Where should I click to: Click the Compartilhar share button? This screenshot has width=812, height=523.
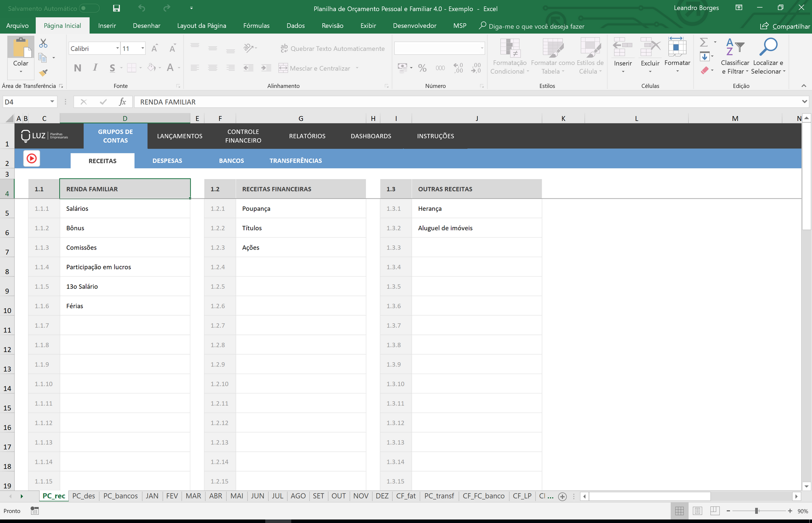tap(785, 26)
